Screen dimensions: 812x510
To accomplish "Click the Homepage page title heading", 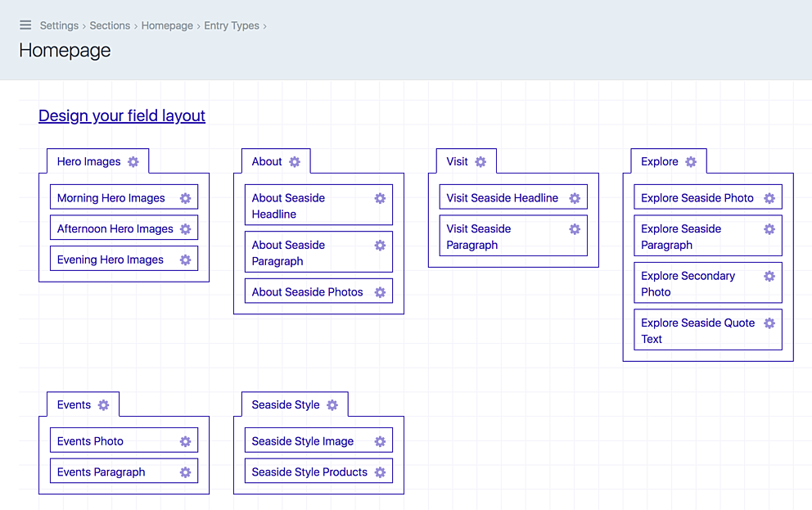I will (65, 51).
